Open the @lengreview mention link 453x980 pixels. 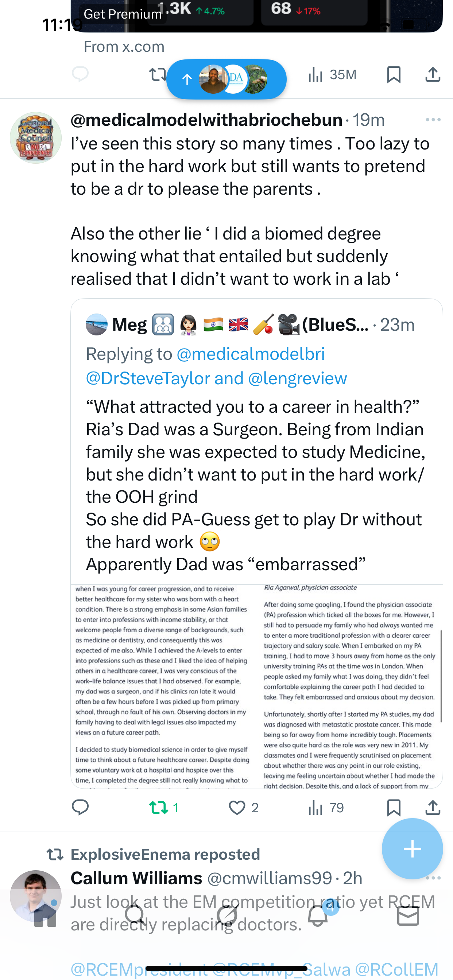click(297, 378)
